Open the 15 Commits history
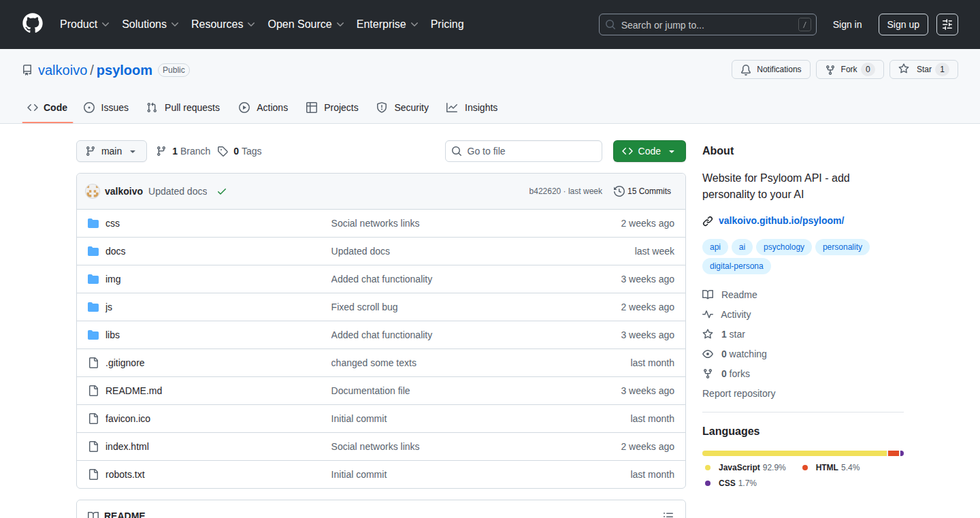Image resolution: width=980 pixels, height=518 pixels. click(x=642, y=191)
